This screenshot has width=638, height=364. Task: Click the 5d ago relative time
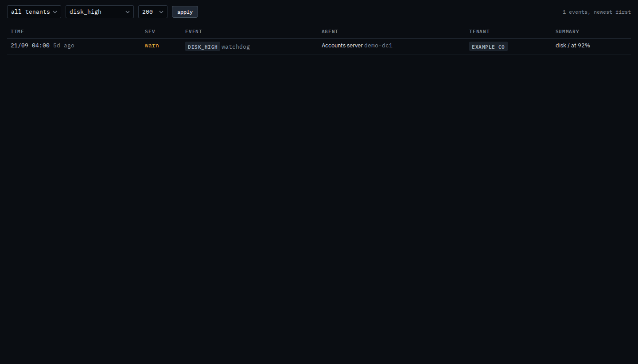[x=64, y=46]
